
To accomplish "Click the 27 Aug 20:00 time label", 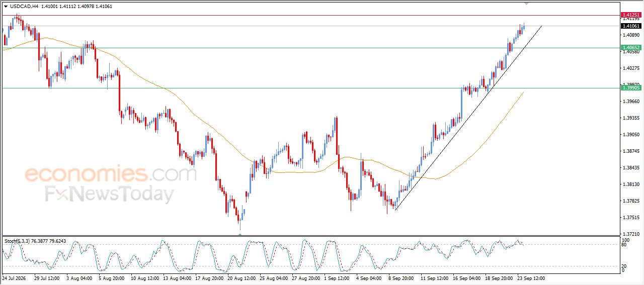I will tap(305, 278).
